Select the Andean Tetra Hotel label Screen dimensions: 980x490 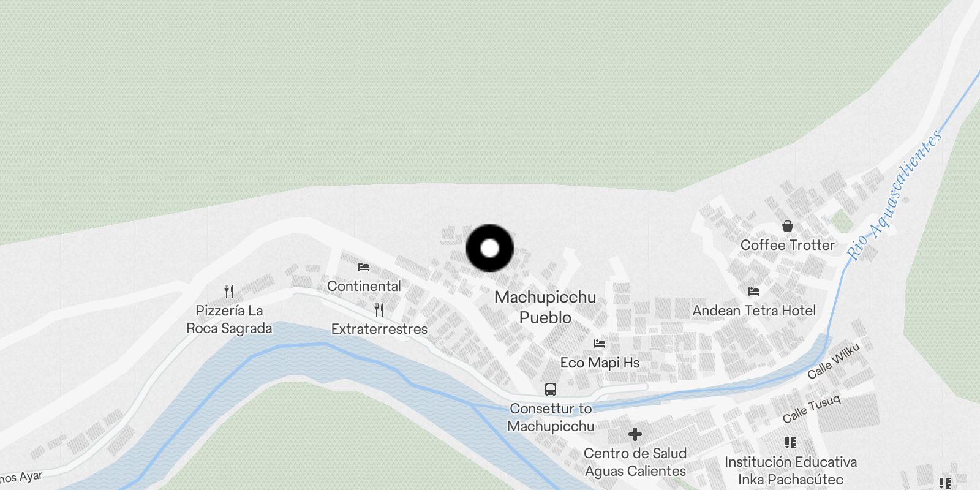[754, 311]
